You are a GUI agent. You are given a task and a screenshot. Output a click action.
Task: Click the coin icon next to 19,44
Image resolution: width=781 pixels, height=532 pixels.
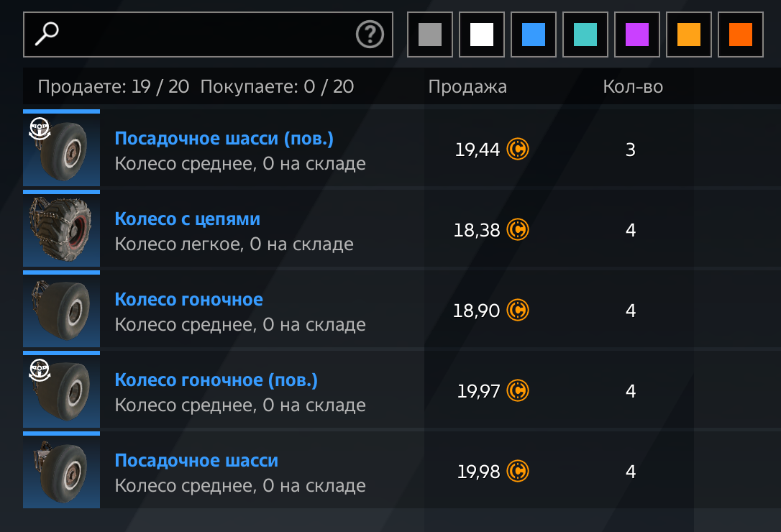[518, 149]
